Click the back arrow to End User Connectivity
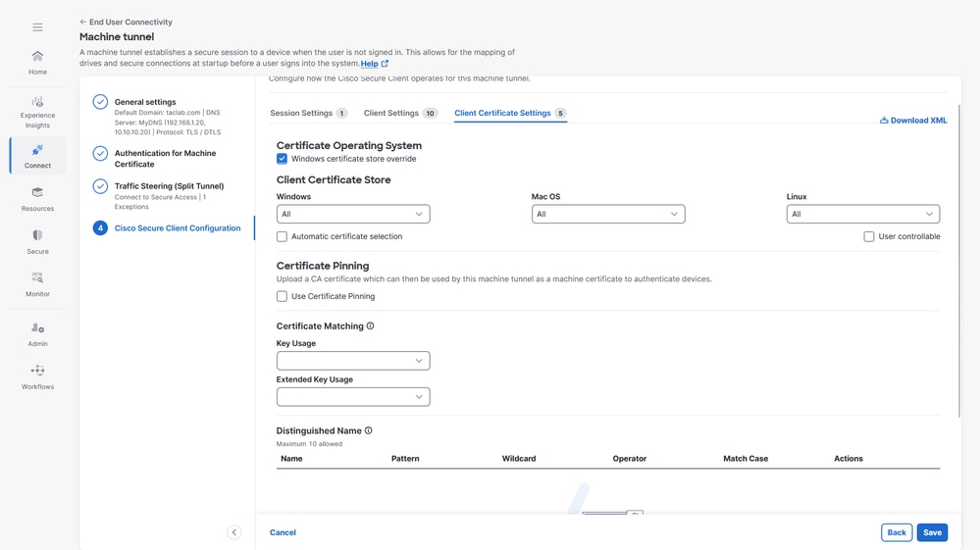Image resolution: width=980 pixels, height=550 pixels. click(83, 22)
